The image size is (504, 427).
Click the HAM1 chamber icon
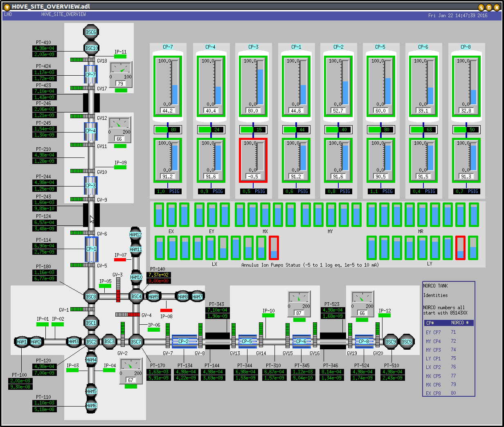tap(22, 342)
